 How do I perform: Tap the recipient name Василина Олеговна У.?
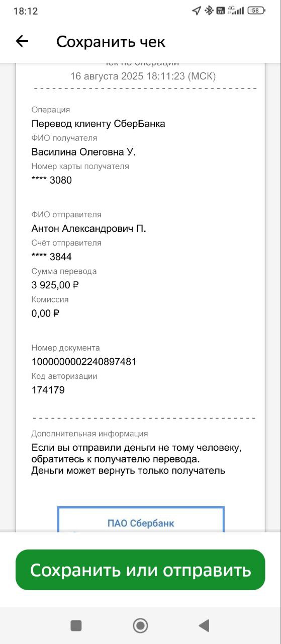83,152
